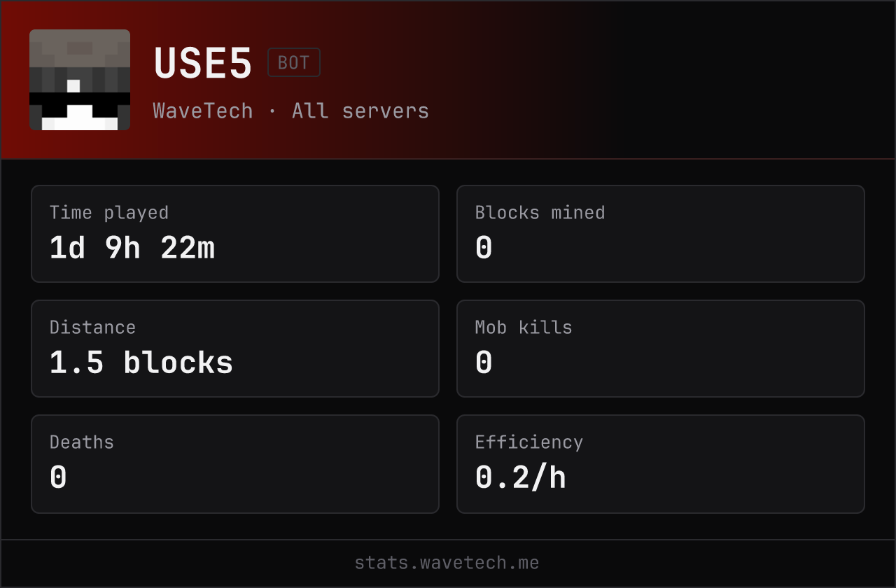This screenshot has width=896, height=588.
Task: Open the Mob kills stat card
Action: click(x=661, y=349)
